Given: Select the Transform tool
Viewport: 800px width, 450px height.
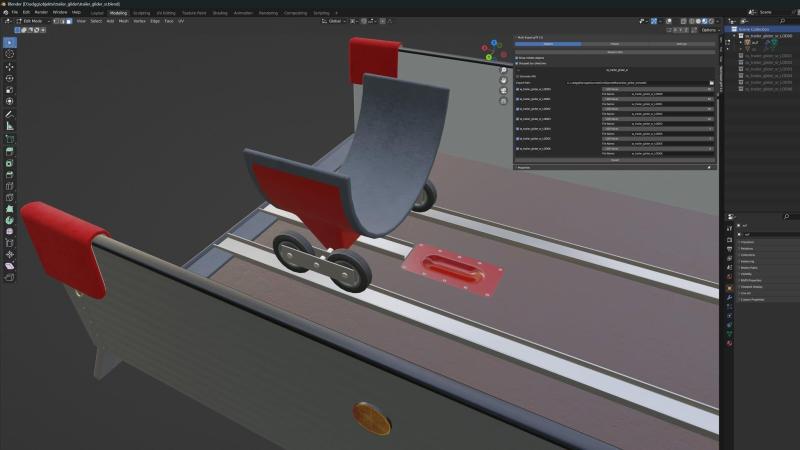Looking at the screenshot, I should coord(10,102).
